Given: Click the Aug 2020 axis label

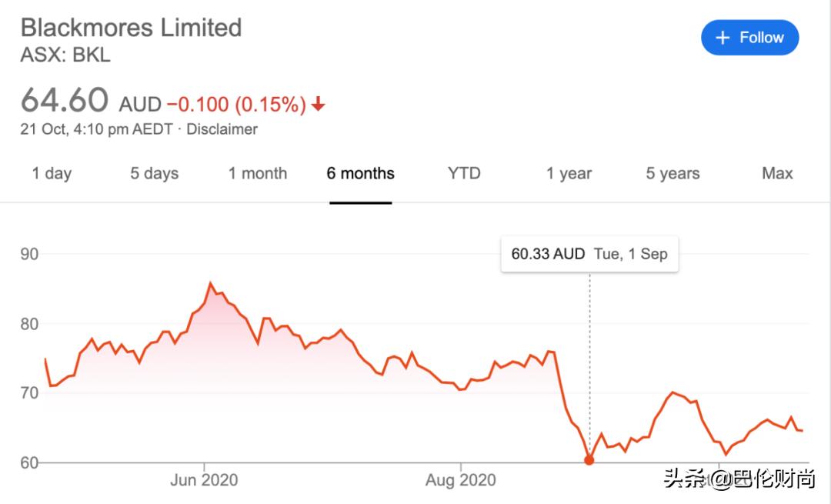Looking at the screenshot, I should click(x=461, y=480).
